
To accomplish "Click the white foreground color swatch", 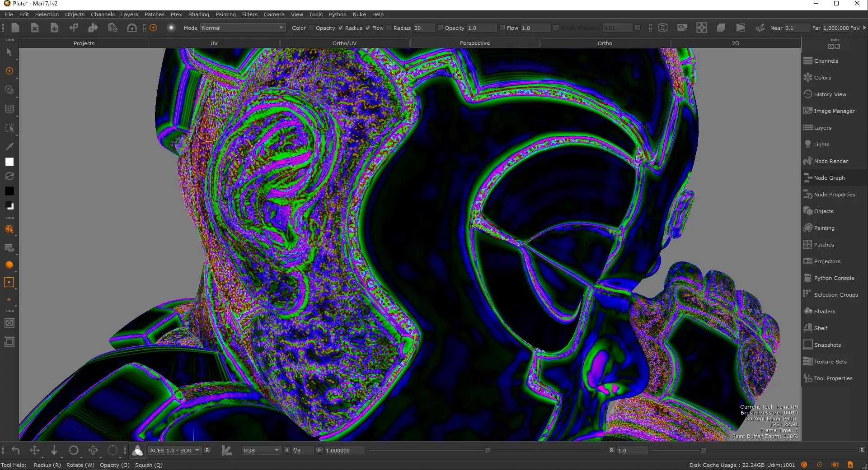I will 9,162.
